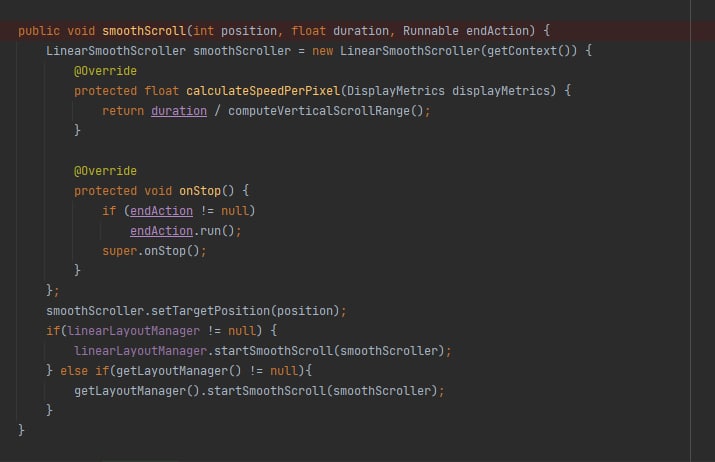Viewport: 715px width, 462px height.
Task: Click the position parameter in method signature
Action: 249,31
